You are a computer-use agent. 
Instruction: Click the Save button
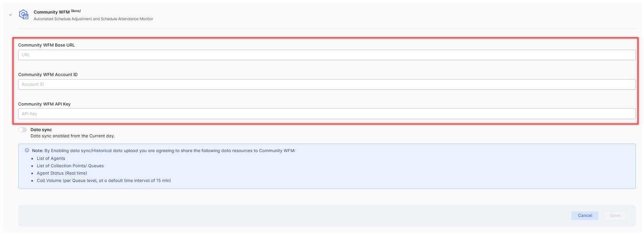[x=615, y=216]
